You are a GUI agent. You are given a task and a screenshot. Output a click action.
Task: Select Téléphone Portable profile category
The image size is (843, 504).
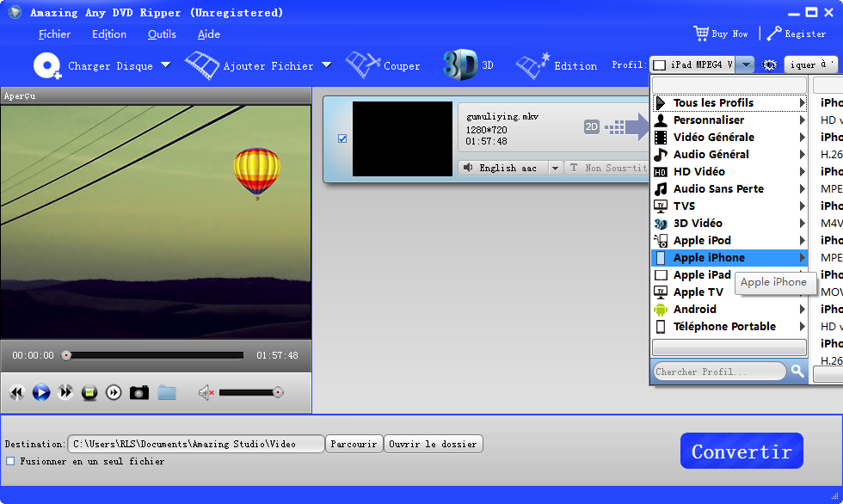pyautogui.click(x=729, y=326)
